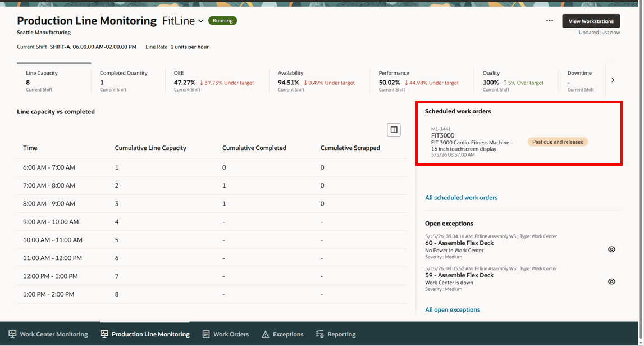This screenshot has height=346, width=644.
Task: Open All open exceptions link
Action: click(453, 310)
